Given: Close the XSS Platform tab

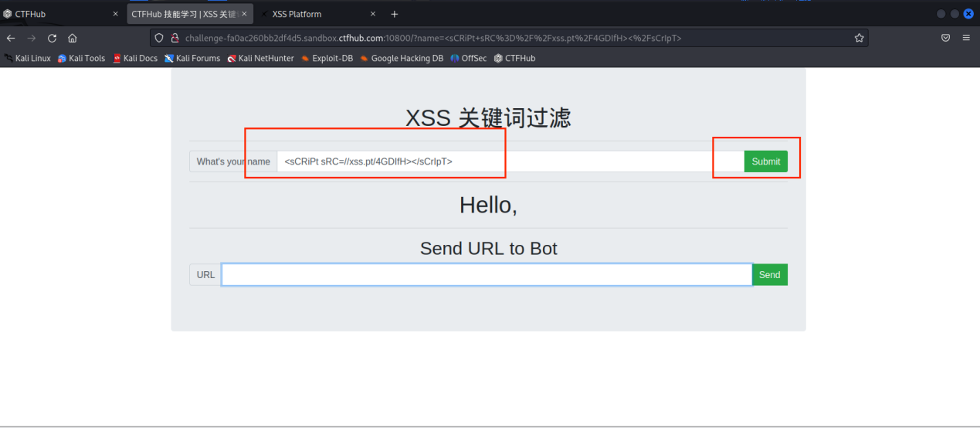Looking at the screenshot, I should click(x=373, y=14).
